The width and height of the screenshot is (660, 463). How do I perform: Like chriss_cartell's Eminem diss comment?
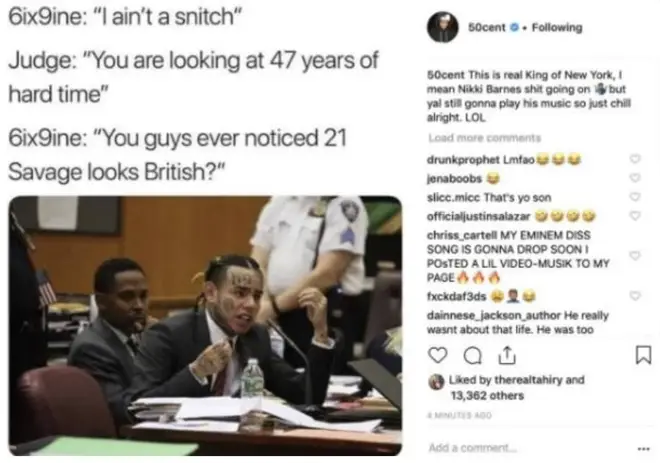click(635, 255)
